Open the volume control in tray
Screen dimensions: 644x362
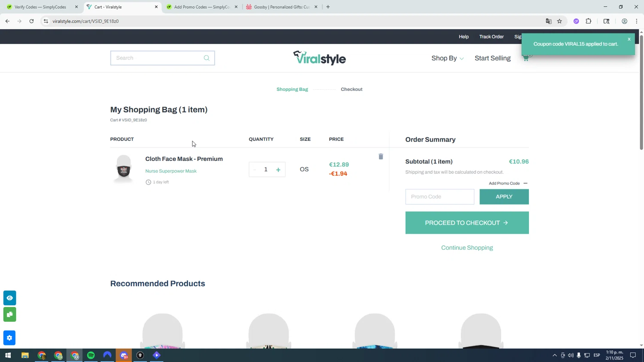click(571, 356)
